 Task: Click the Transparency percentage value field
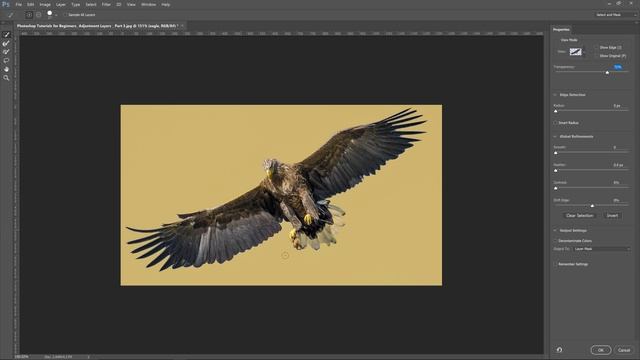618,67
